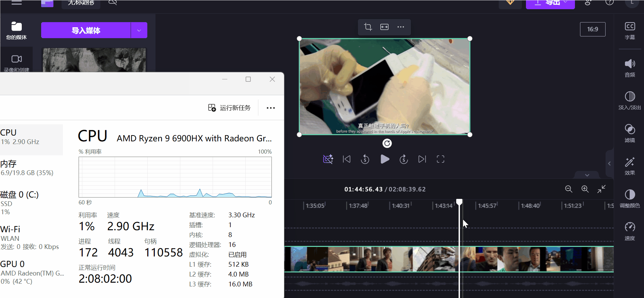
Task: Open Task Manager more options menu
Action: tap(271, 108)
